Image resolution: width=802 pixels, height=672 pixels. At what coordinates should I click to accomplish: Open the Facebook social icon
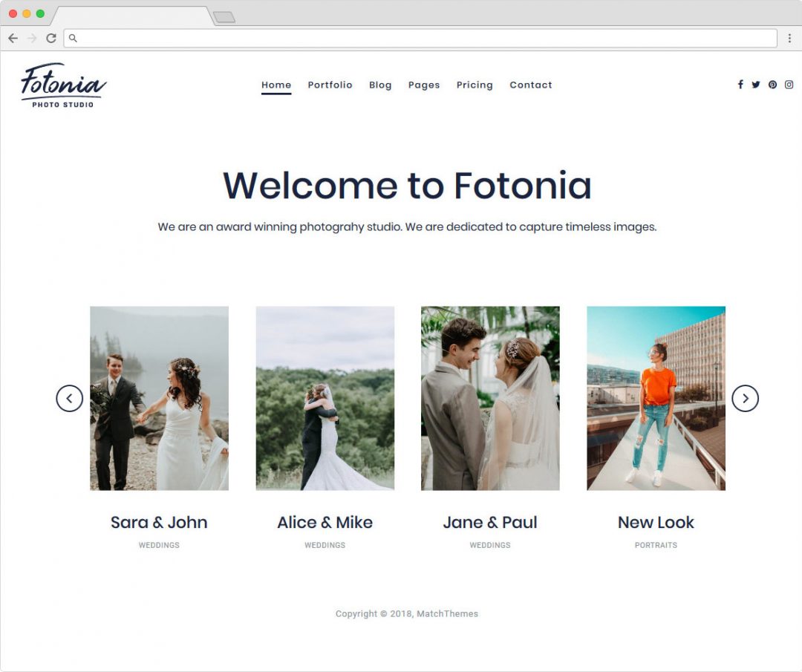[x=740, y=85]
